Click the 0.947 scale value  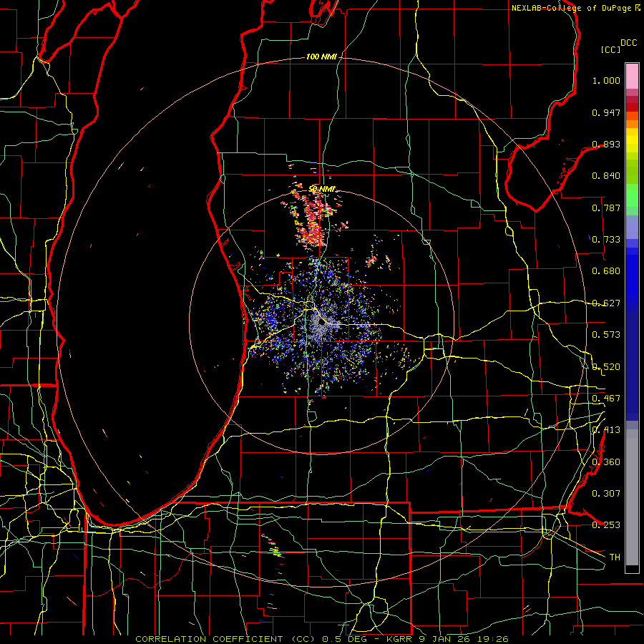[x=606, y=112]
